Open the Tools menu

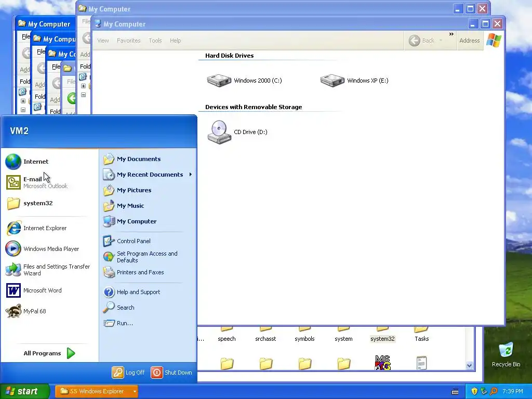(x=155, y=41)
